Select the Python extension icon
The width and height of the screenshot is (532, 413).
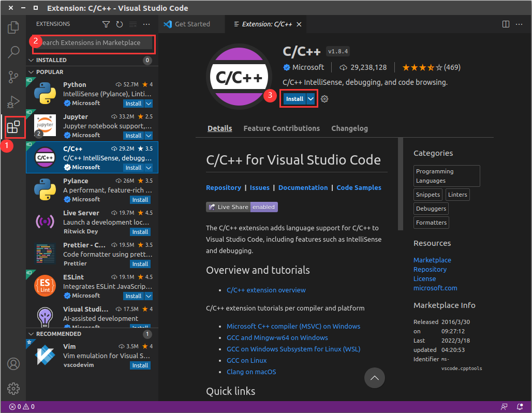(45, 93)
